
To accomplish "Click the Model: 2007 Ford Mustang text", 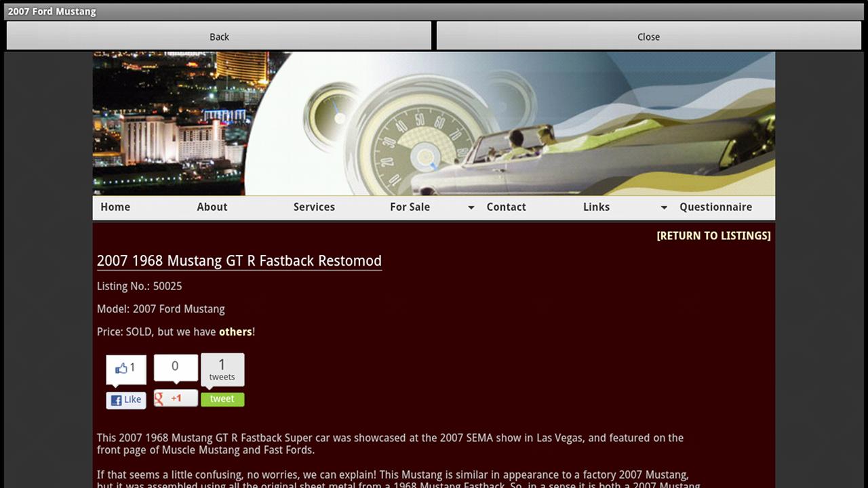I will [161, 309].
